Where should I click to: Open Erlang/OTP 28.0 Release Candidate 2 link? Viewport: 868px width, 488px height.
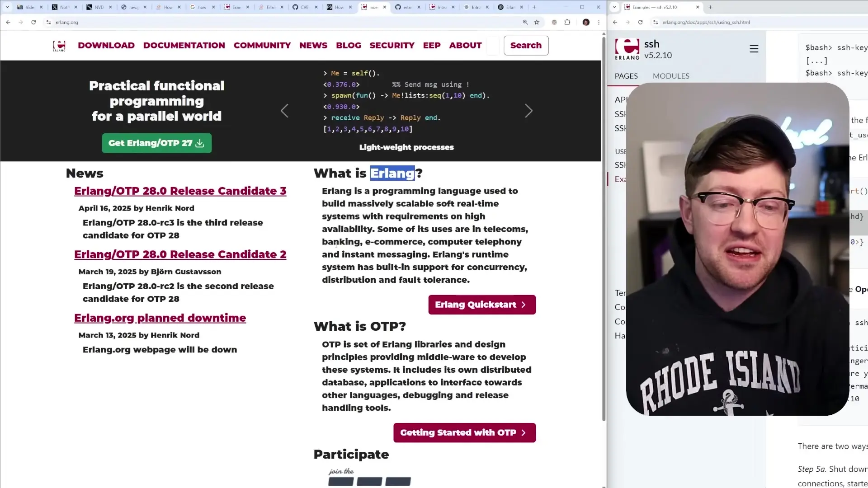[x=180, y=254]
